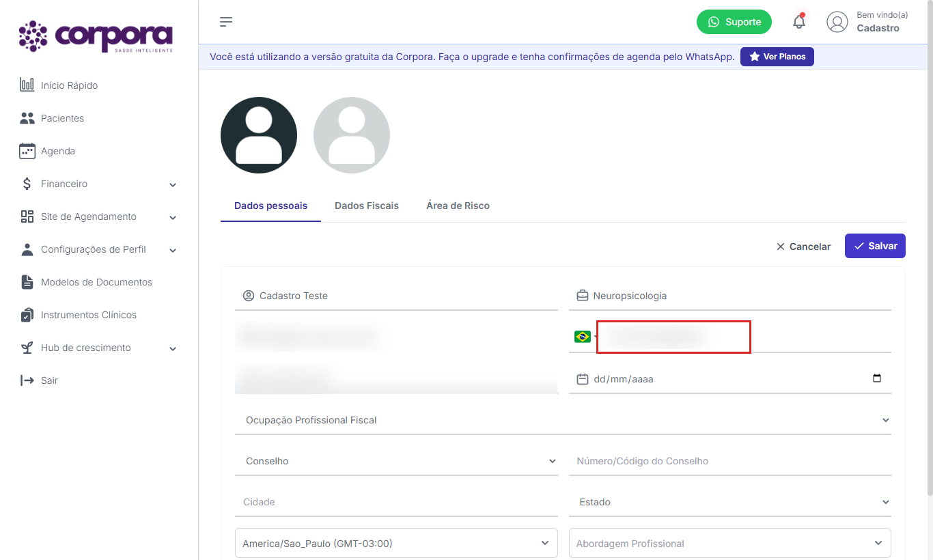Click the Pacientes people icon
This screenshot has width=933, height=560.
point(27,118)
